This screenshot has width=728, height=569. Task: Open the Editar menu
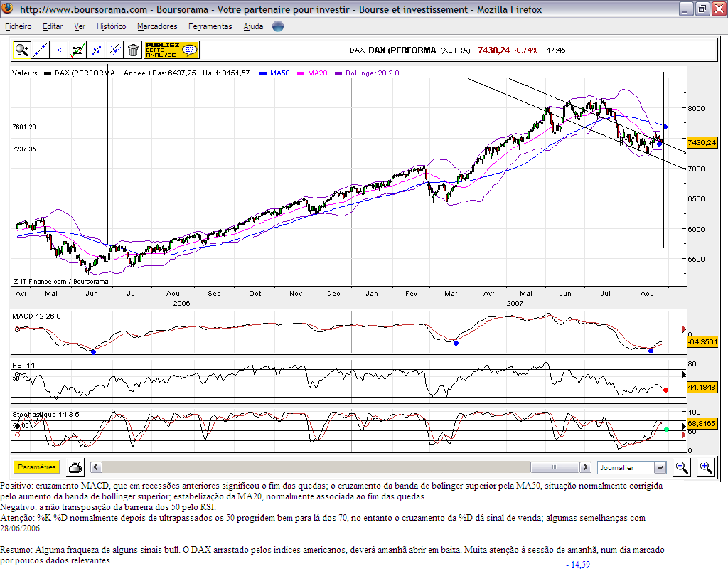(53, 26)
